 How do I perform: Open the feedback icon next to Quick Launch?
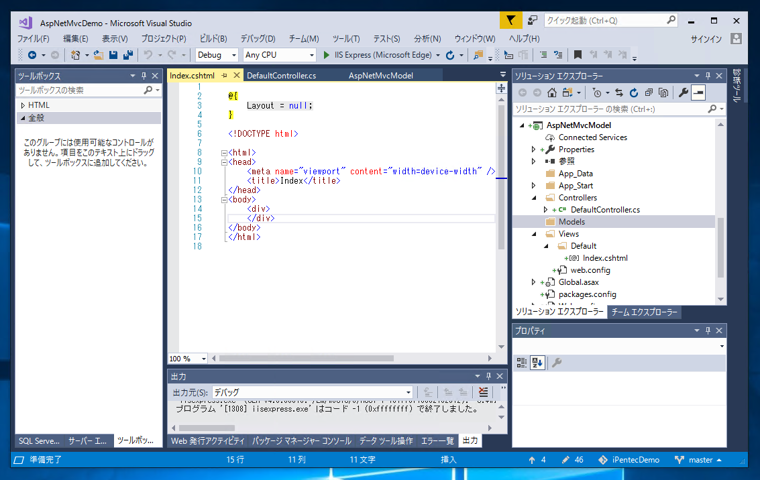coord(533,20)
